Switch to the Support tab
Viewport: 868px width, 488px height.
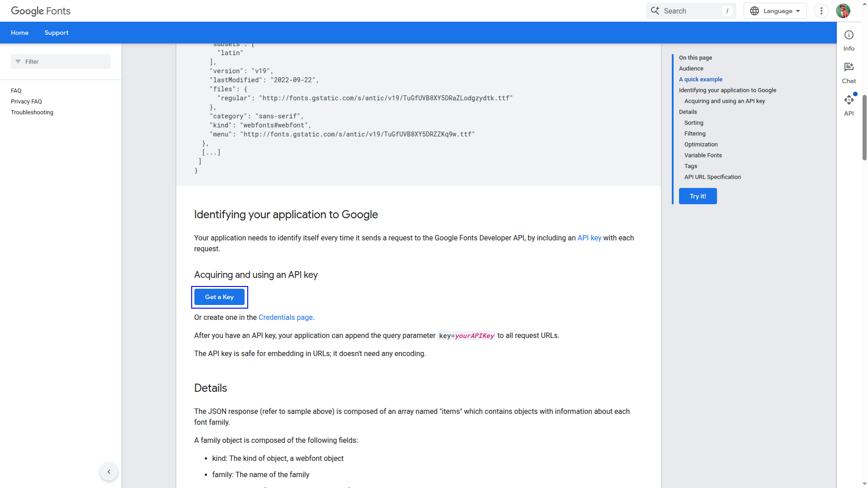tap(57, 33)
